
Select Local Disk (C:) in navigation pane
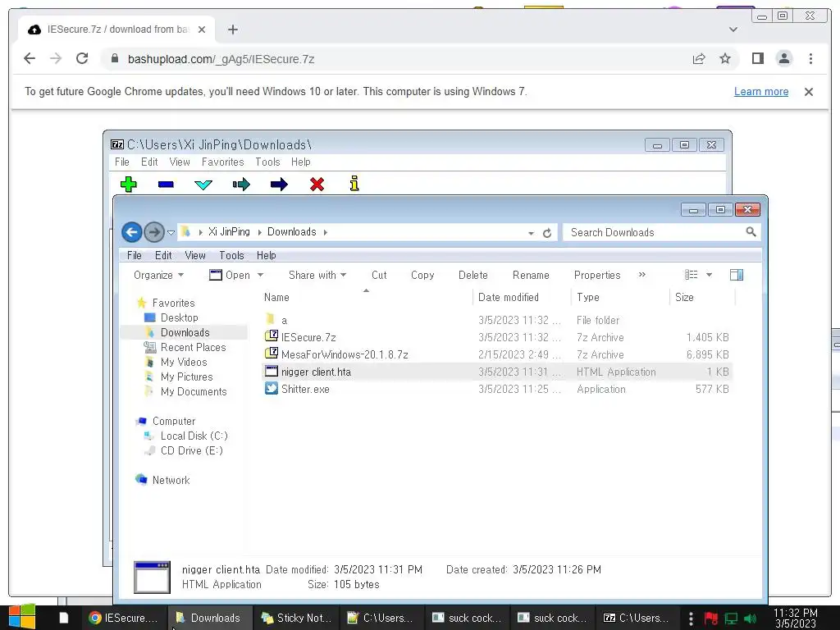[x=194, y=436]
